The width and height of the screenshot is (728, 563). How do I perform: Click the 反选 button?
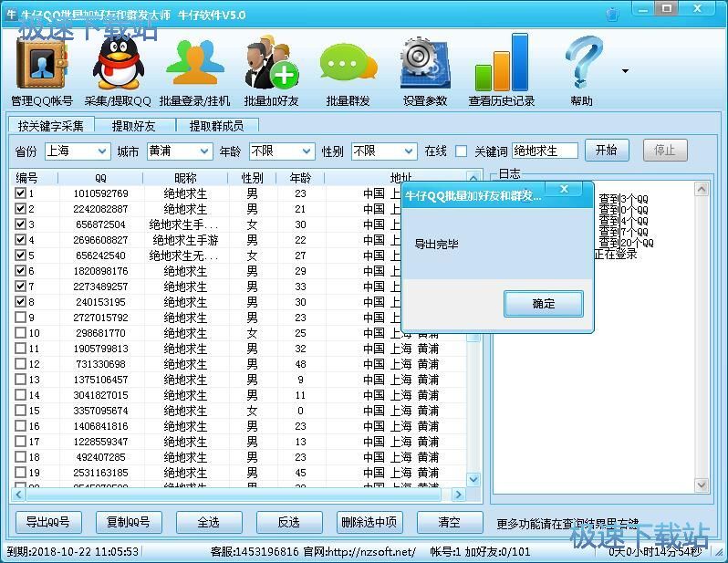coord(289,522)
